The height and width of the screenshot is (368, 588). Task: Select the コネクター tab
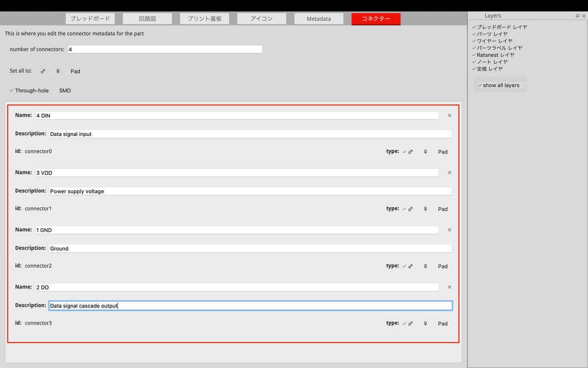376,19
